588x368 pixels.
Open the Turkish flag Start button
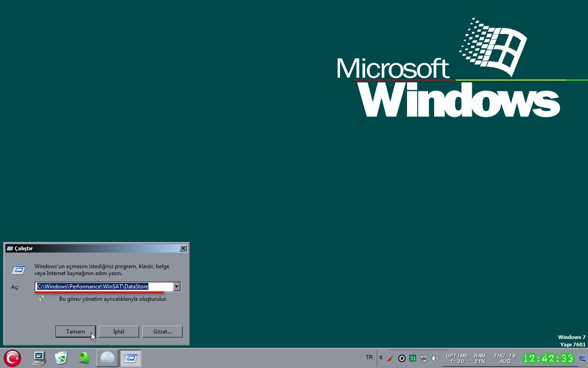coord(12,358)
